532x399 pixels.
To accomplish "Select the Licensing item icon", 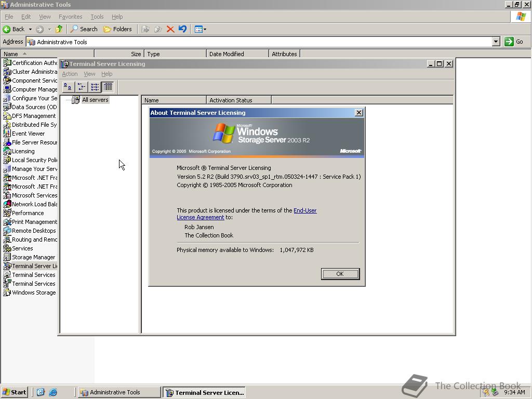I will pos(7,151).
